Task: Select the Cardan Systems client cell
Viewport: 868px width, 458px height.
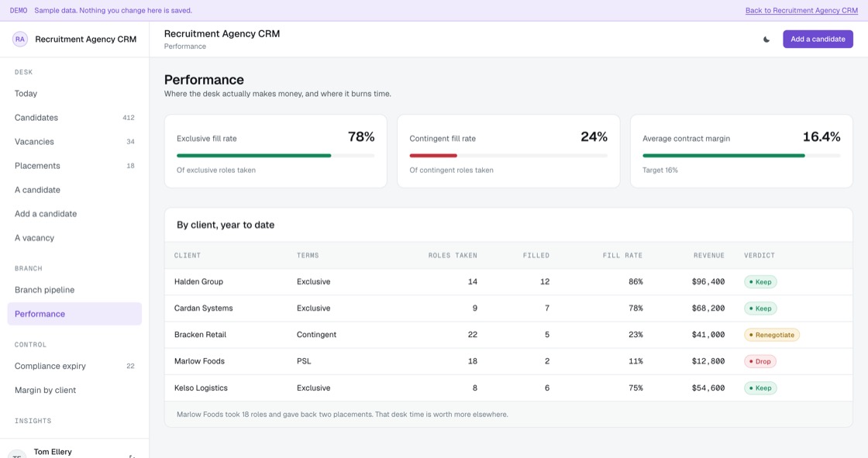Action: 204,308
